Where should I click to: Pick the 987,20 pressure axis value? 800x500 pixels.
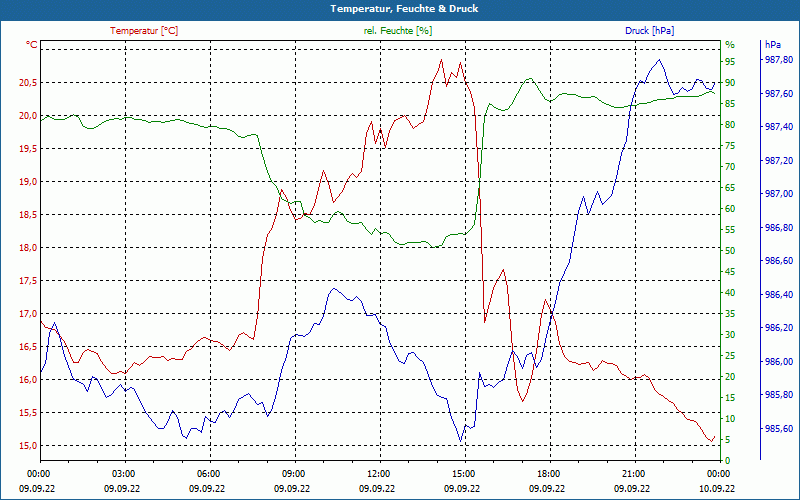pos(780,161)
